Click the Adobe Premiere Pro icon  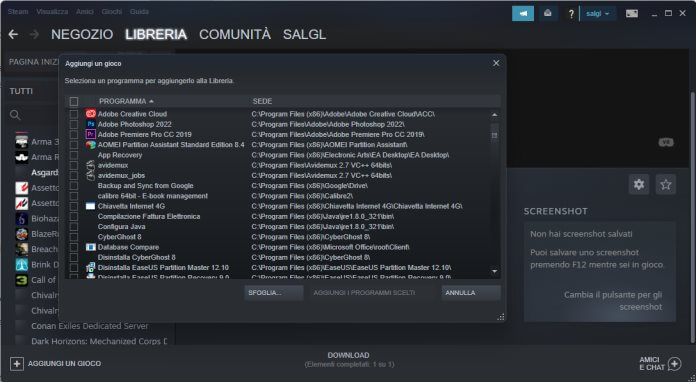click(91, 134)
